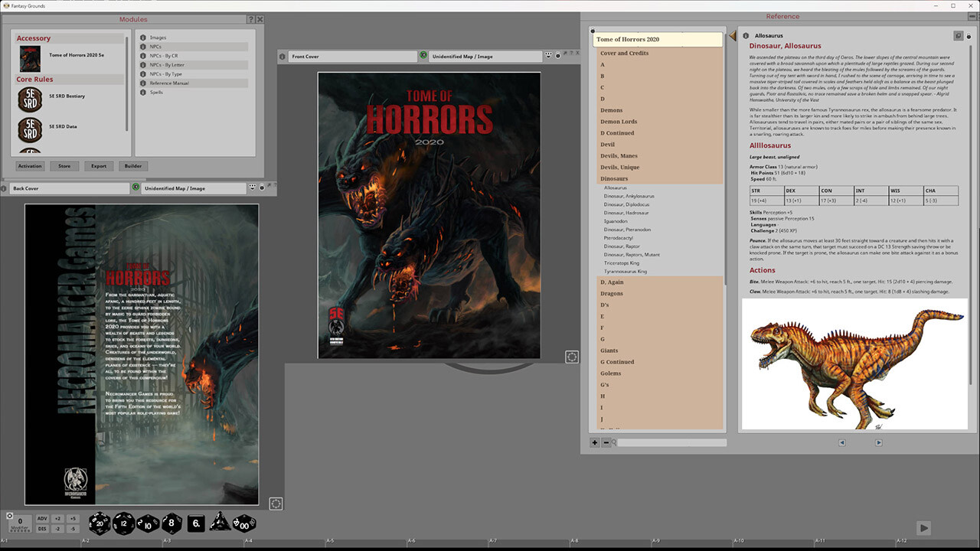This screenshot has width=980, height=551.
Task: Toggle player visibility for the Front Cover image
Action: click(x=548, y=56)
